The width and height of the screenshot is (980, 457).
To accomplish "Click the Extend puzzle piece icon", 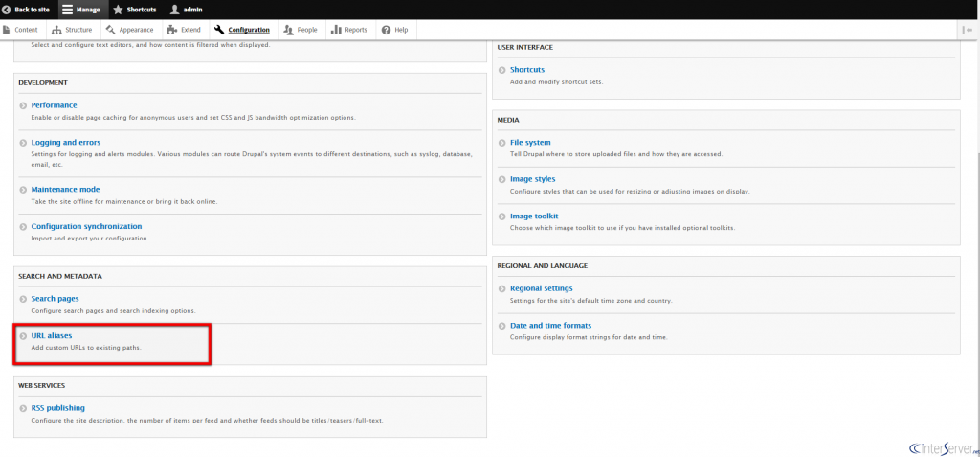I will coord(172,30).
